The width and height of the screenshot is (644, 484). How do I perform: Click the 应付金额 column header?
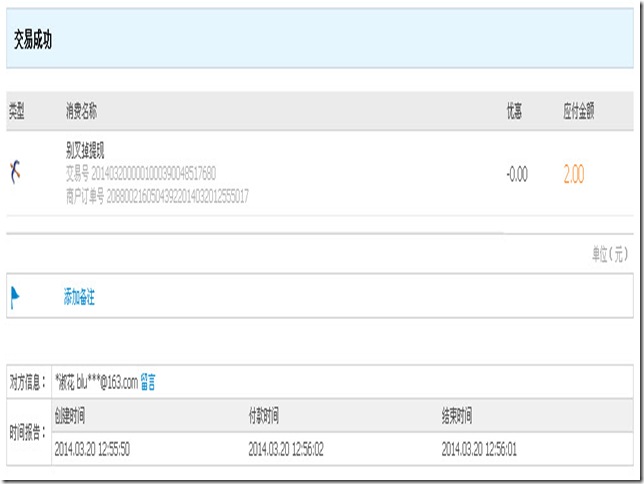[578, 111]
